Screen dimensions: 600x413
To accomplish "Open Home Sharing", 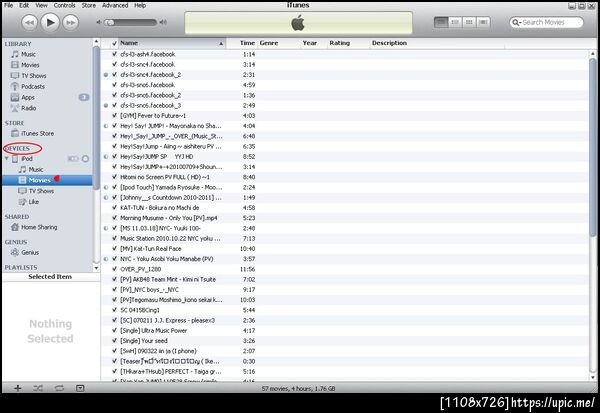I will (39, 227).
